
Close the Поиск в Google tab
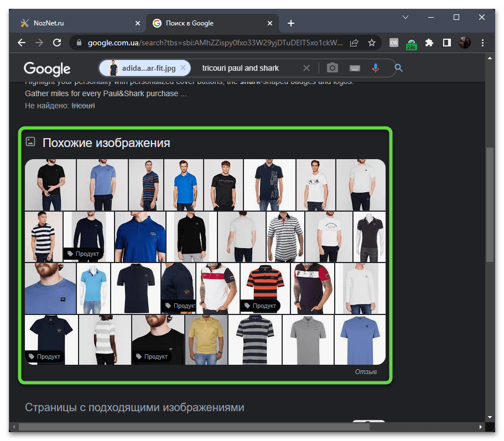point(270,23)
